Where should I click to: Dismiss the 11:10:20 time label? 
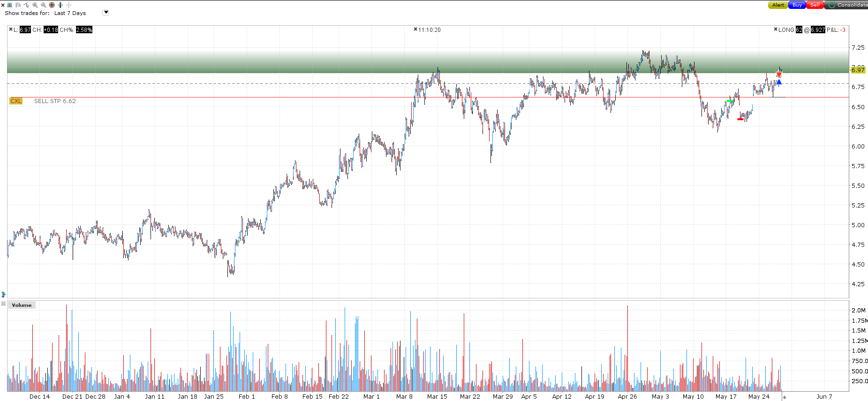[415, 29]
